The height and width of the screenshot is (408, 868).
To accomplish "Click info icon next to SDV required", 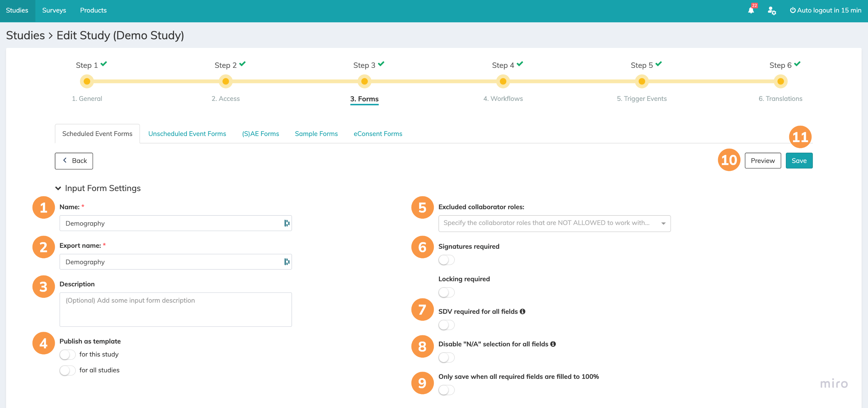I will tap(522, 311).
